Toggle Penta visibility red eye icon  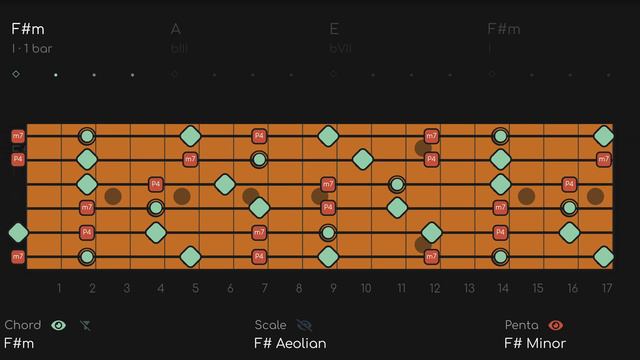[556, 325]
